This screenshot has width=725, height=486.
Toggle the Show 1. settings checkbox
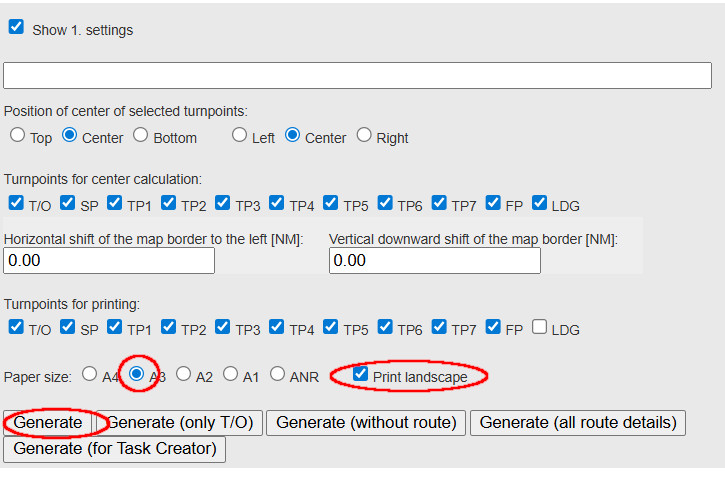click(x=16, y=28)
